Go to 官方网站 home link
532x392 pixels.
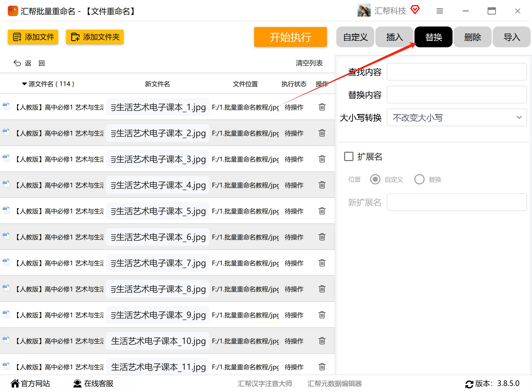point(30,383)
